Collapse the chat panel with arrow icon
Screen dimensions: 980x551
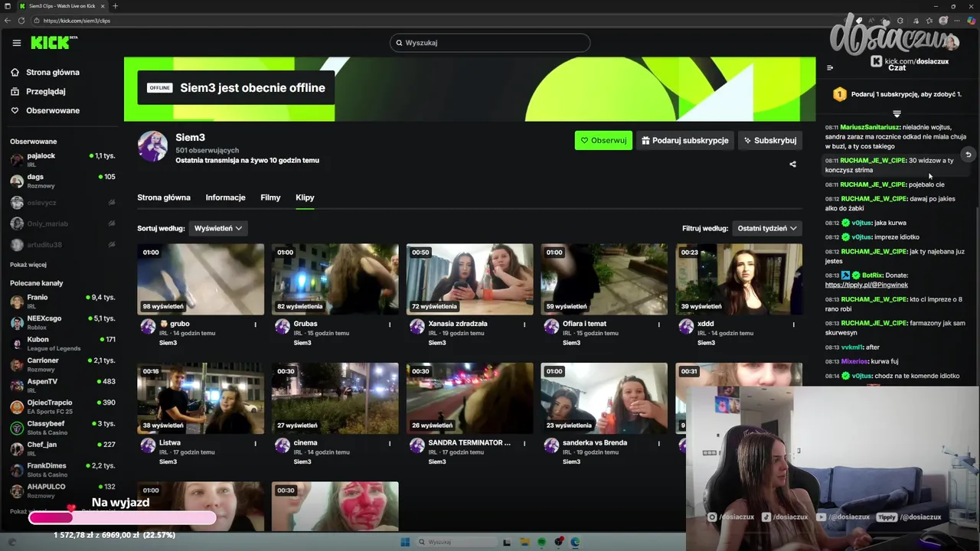(830, 67)
